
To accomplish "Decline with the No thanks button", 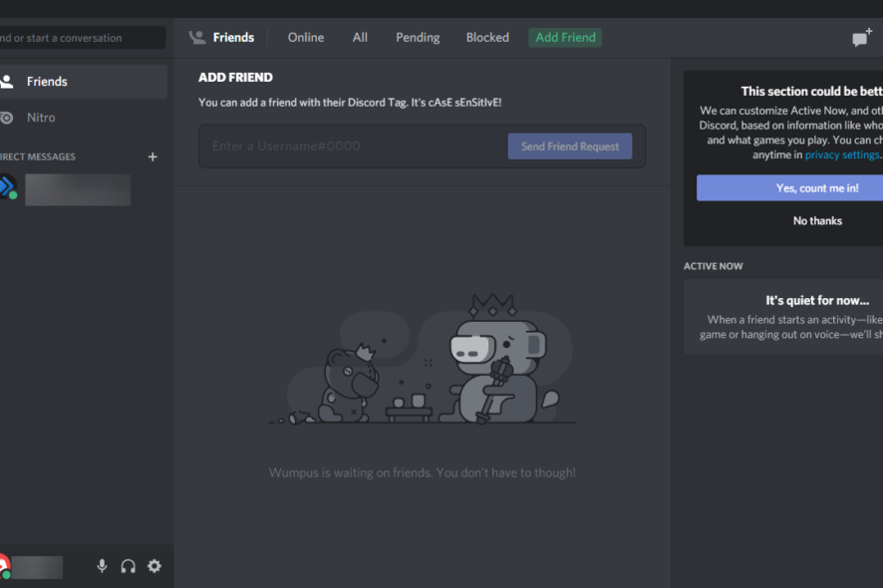I will click(x=817, y=221).
